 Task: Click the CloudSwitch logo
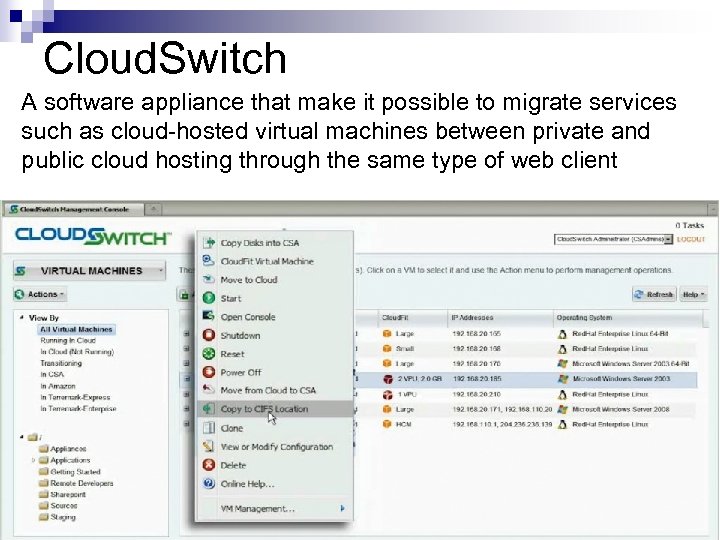(x=93, y=236)
